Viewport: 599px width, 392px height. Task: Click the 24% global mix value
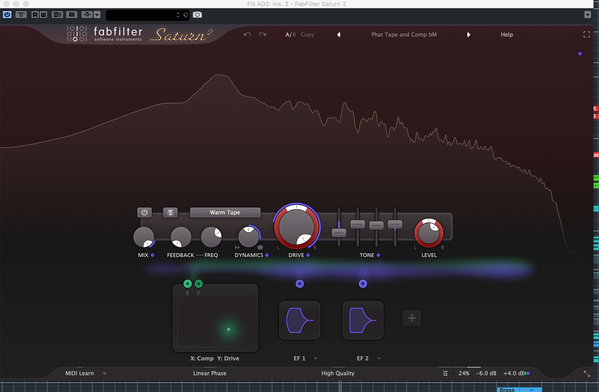[464, 373]
